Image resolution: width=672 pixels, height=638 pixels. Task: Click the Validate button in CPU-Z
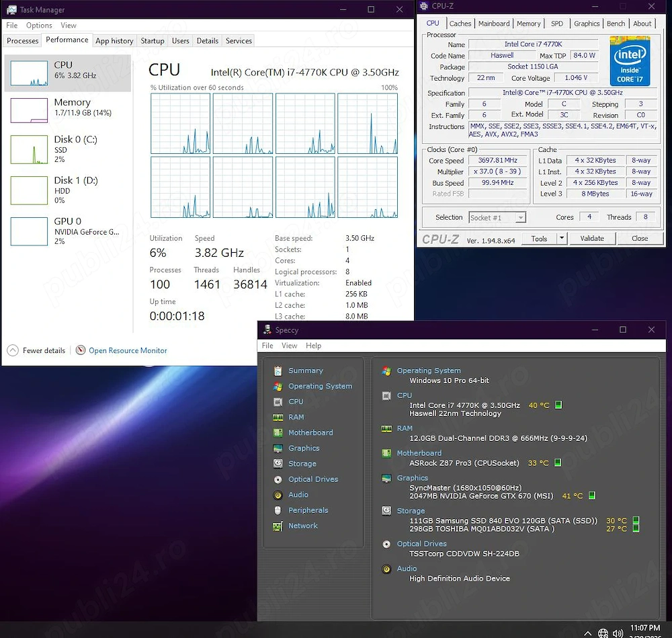(x=592, y=238)
